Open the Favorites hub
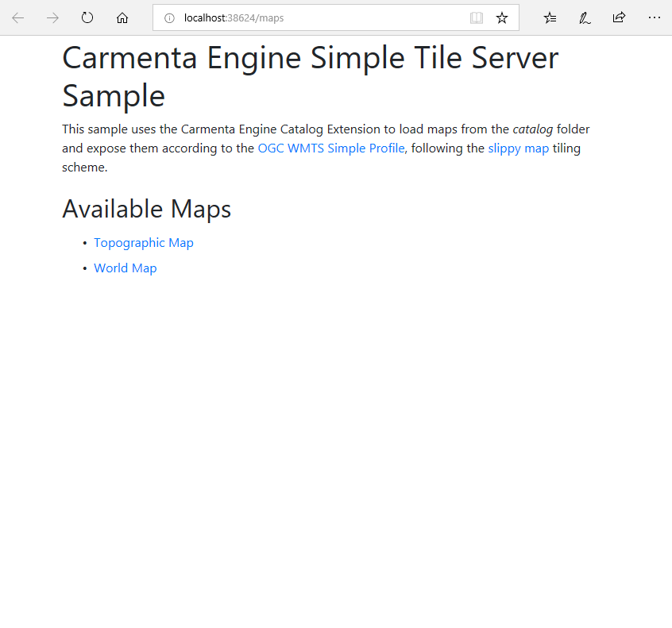The width and height of the screenshot is (672, 628). pyautogui.click(x=550, y=17)
